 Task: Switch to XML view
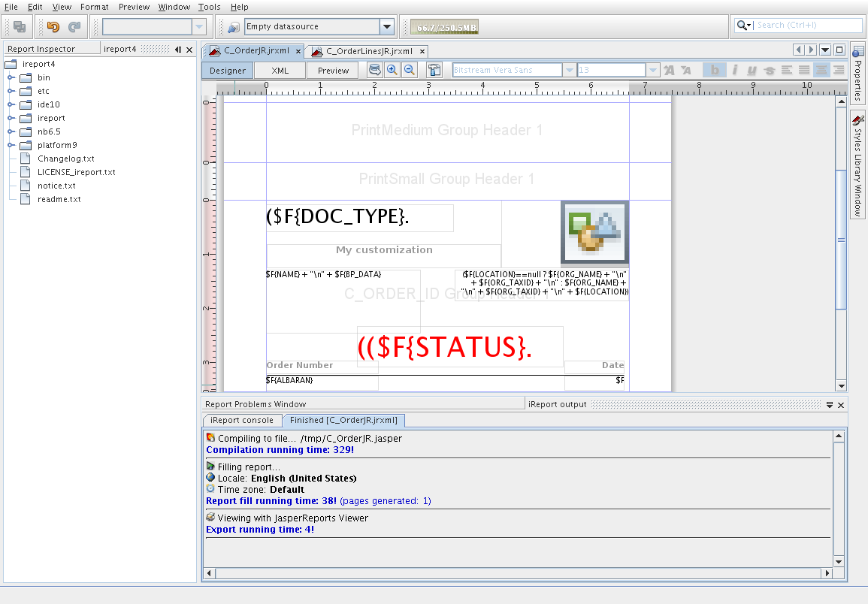pos(280,71)
